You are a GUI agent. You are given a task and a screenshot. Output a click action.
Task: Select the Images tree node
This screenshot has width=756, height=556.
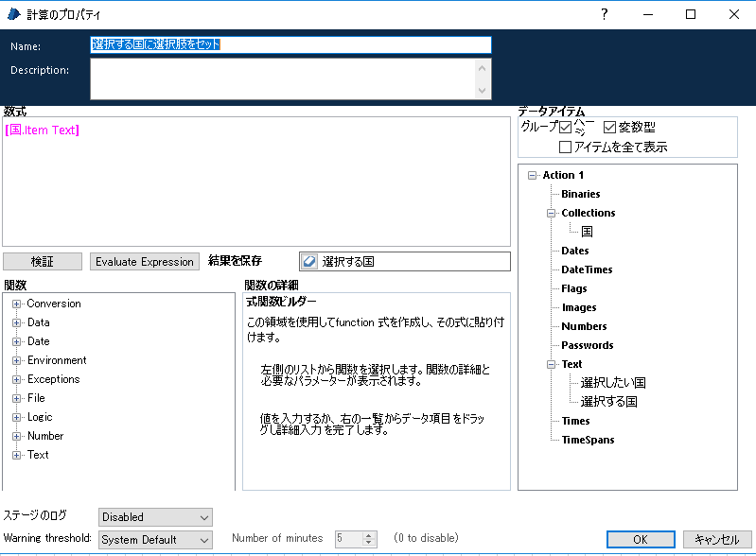coord(578,307)
